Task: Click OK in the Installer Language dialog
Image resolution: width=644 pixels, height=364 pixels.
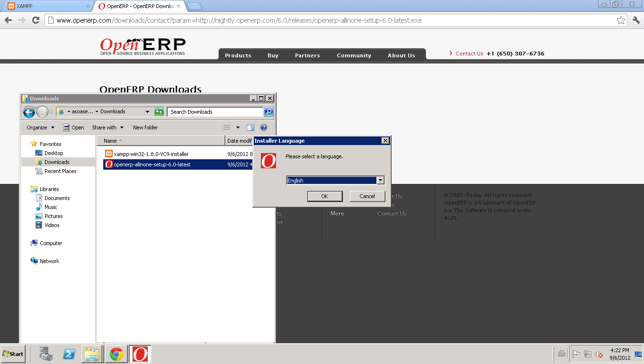Action: (x=325, y=196)
